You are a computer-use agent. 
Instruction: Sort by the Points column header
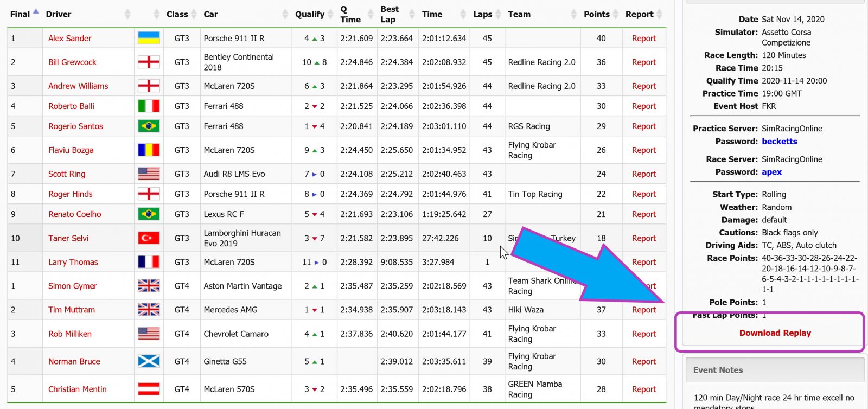coord(597,14)
